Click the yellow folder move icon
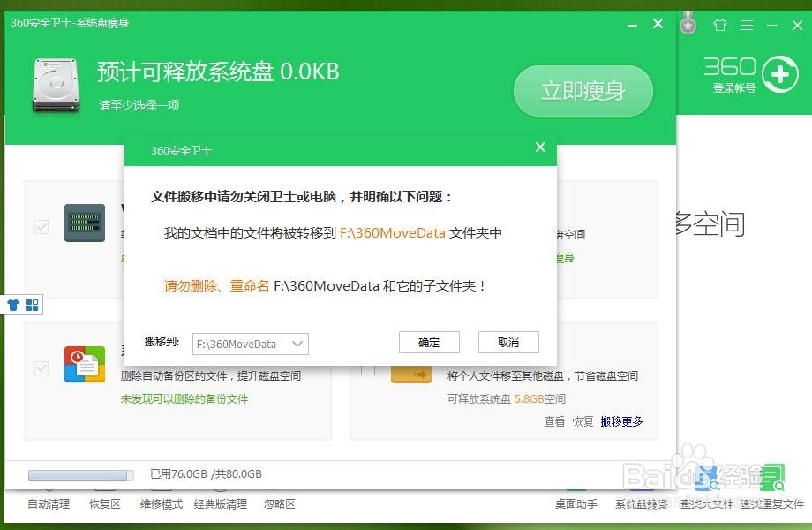 pyautogui.click(x=411, y=374)
